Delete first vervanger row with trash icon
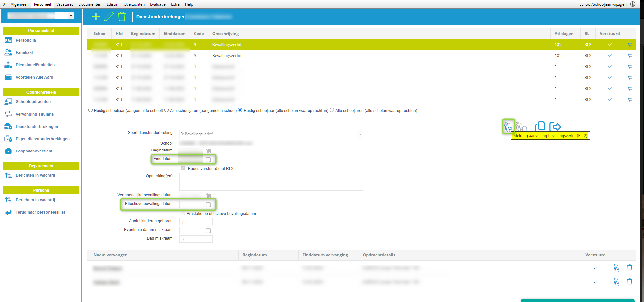This screenshot has height=302, width=644. coord(629,268)
